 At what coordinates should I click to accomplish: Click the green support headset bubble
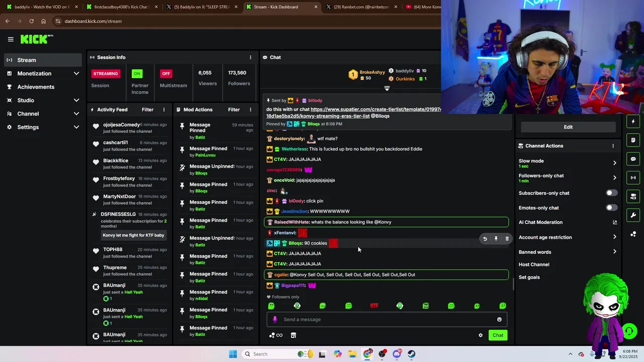point(629,331)
